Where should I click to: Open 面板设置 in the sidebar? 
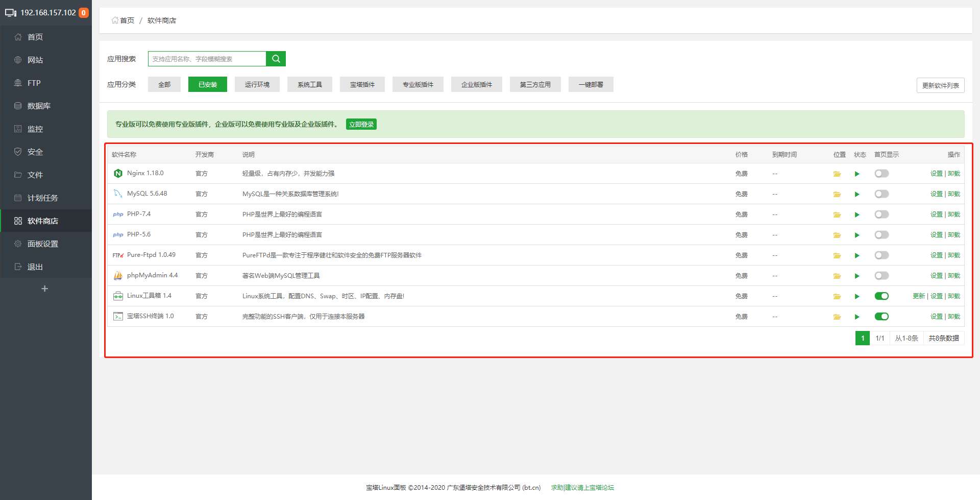click(x=46, y=244)
